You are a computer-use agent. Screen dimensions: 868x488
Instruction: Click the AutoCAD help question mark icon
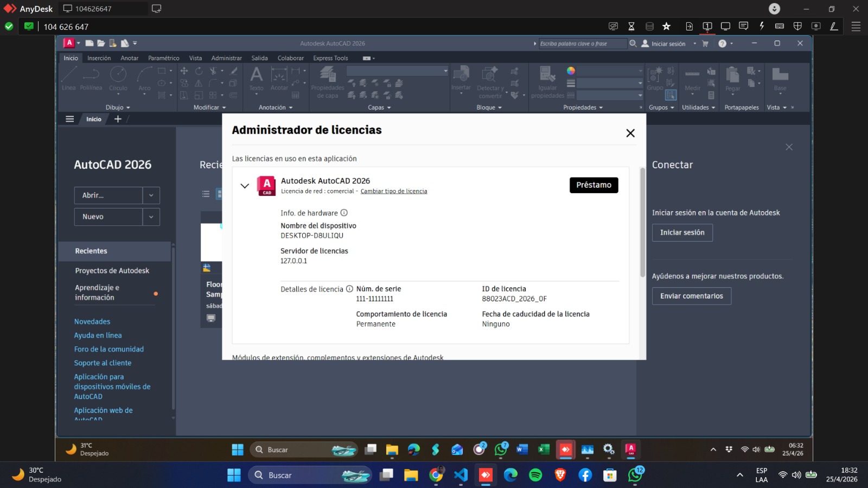pos(722,43)
